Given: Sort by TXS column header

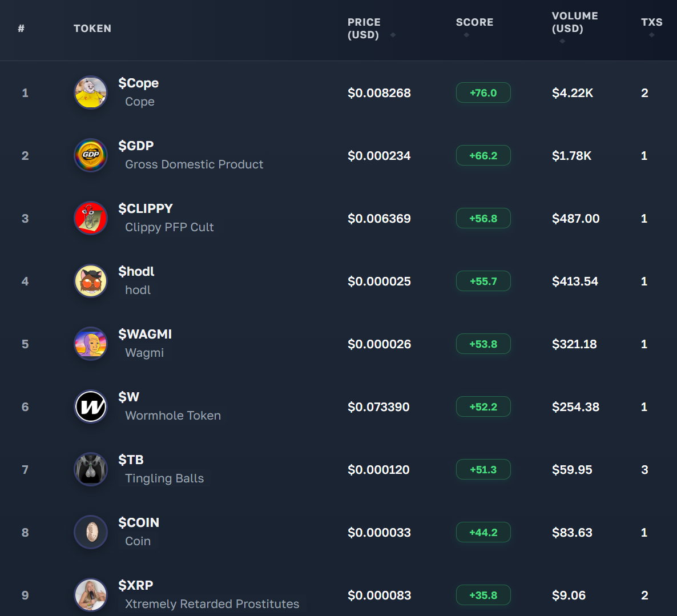Looking at the screenshot, I should coord(651,23).
